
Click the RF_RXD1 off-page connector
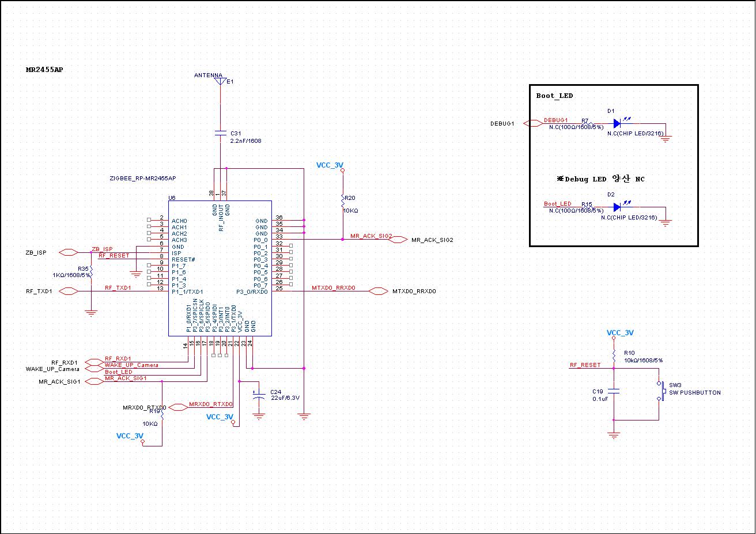click(94, 362)
